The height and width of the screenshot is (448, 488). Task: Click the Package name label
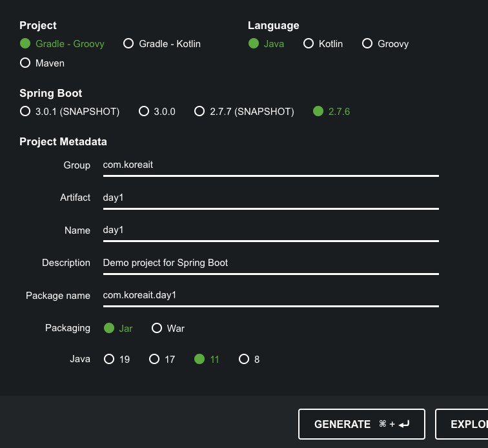click(x=58, y=296)
